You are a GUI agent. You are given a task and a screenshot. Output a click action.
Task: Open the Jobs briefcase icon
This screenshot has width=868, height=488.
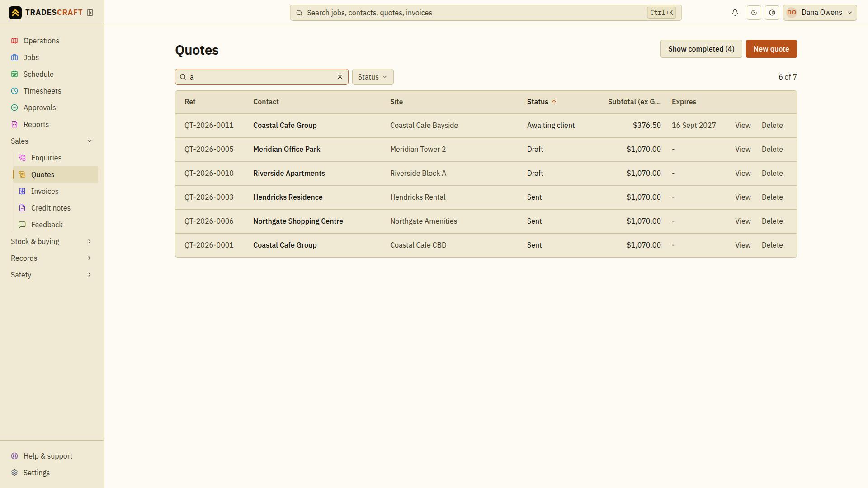(14, 57)
